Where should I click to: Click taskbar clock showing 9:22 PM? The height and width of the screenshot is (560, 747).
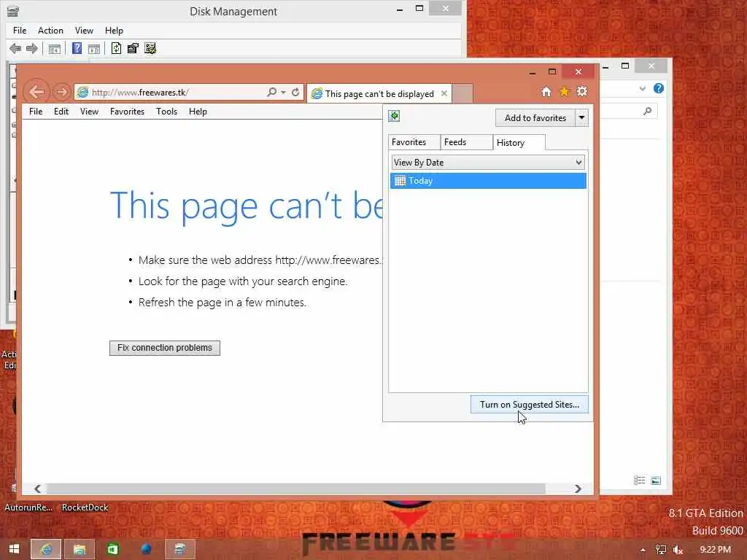[x=715, y=550]
